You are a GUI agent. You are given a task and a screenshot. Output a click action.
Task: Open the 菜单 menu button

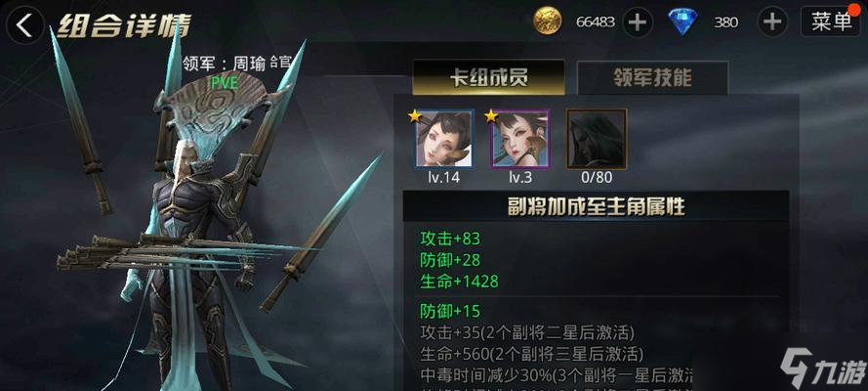pyautogui.click(x=831, y=22)
